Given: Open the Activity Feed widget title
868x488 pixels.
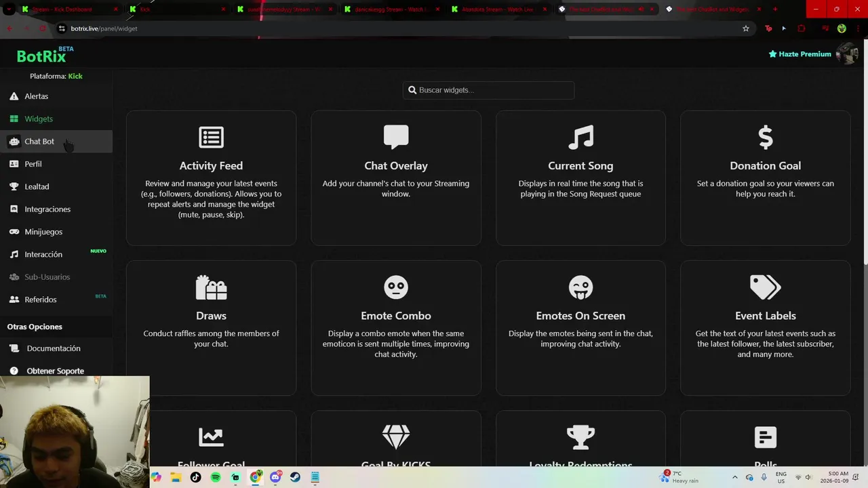Looking at the screenshot, I should [x=211, y=165].
